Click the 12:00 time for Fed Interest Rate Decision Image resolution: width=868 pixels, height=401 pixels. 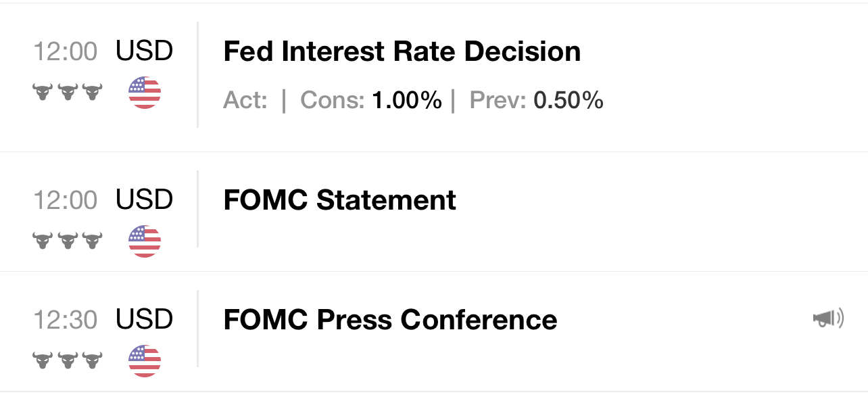(x=66, y=51)
